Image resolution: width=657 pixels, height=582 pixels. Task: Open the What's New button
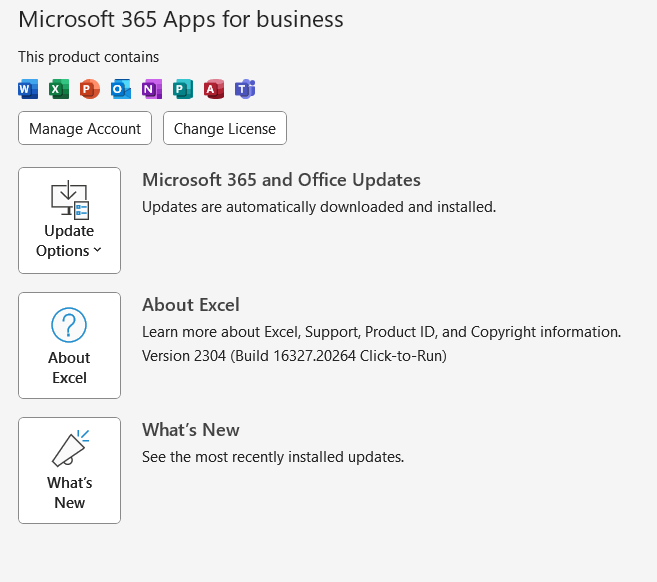click(69, 471)
